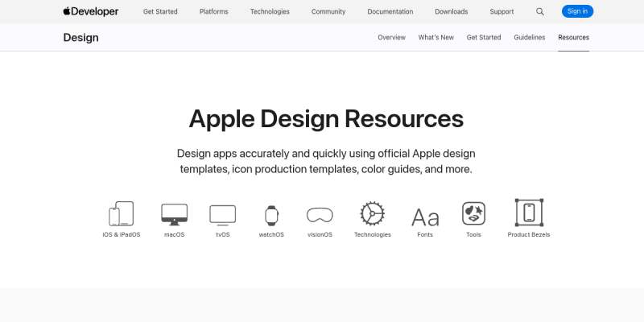644x322 pixels.
Task: Select the Tools app icon
Action: point(473,213)
